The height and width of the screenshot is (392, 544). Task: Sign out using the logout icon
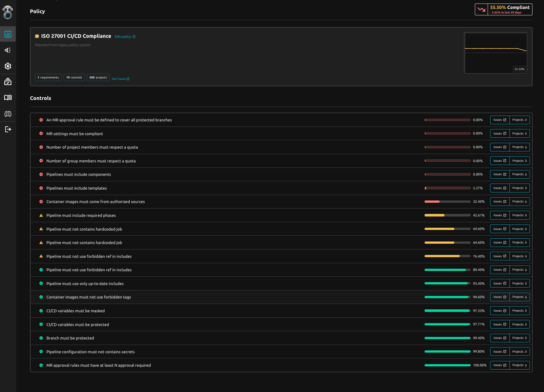pyautogui.click(x=8, y=129)
